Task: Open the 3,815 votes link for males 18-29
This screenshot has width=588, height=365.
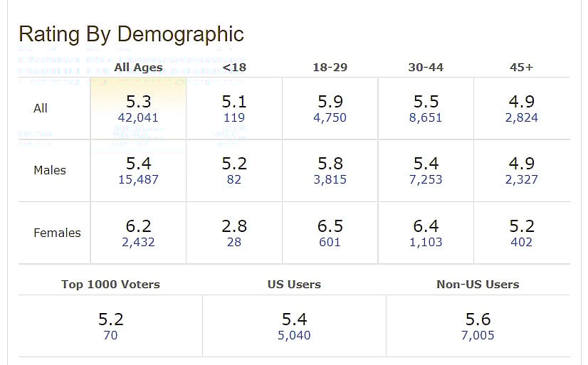Action: pyautogui.click(x=330, y=180)
